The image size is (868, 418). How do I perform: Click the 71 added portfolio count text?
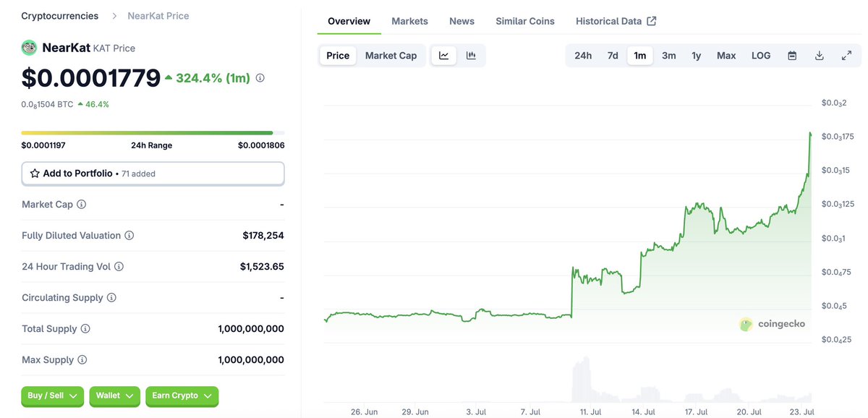pos(138,174)
